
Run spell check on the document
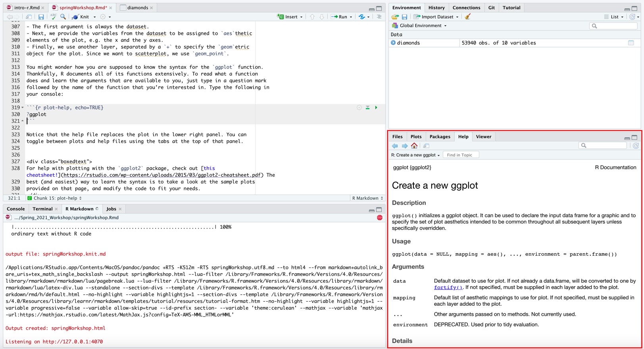coord(53,17)
